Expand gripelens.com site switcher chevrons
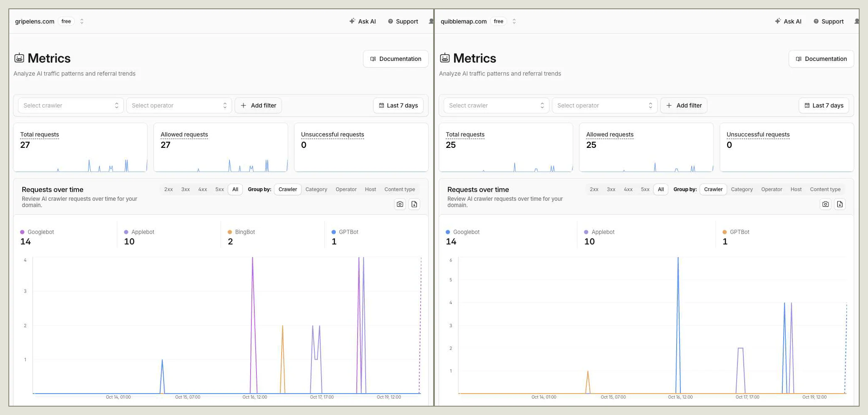Image resolution: width=868 pixels, height=415 pixels. (x=82, y=21)
